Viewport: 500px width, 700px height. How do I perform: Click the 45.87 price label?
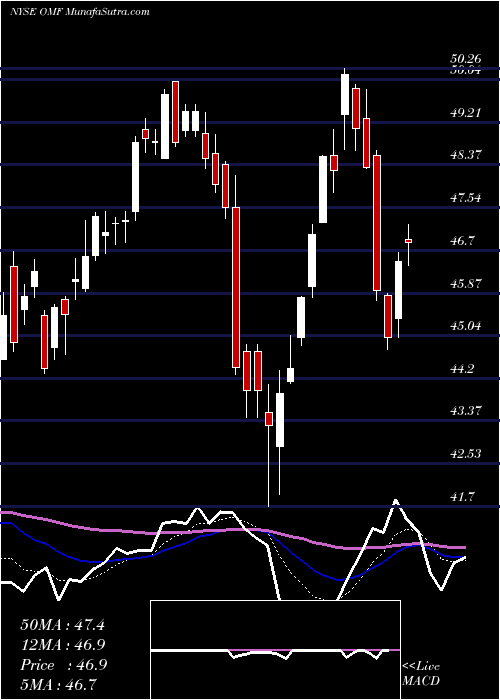click(x=466, y=284)
